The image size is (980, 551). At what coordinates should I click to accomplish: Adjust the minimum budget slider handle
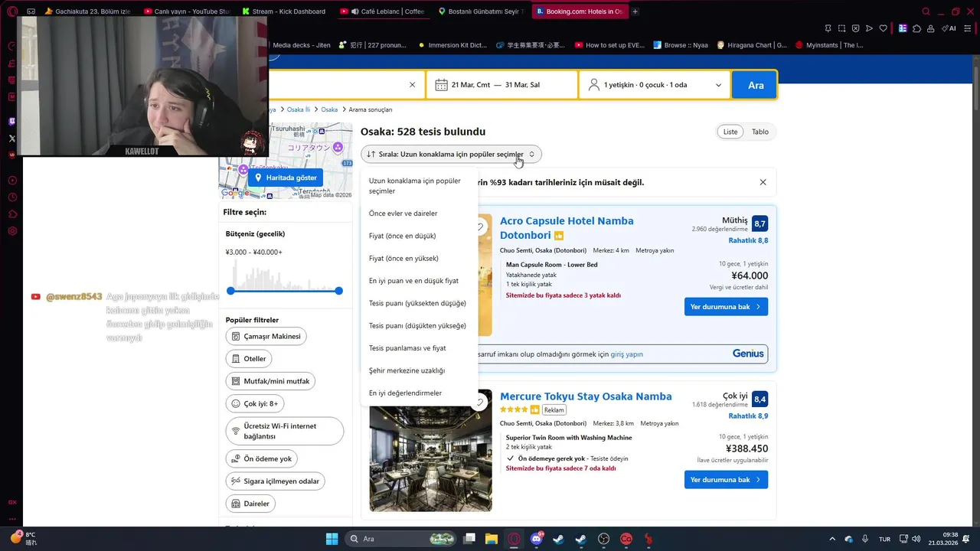(x=230, y=291)
